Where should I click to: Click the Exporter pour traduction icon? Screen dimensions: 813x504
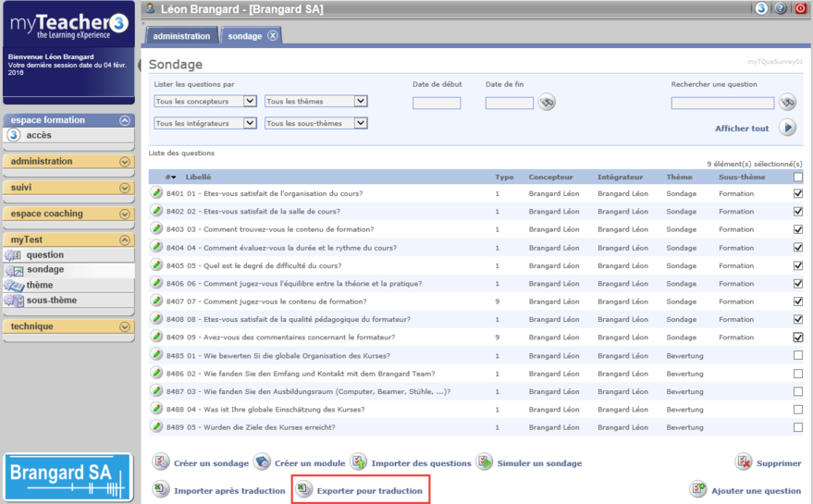[304, 490]
